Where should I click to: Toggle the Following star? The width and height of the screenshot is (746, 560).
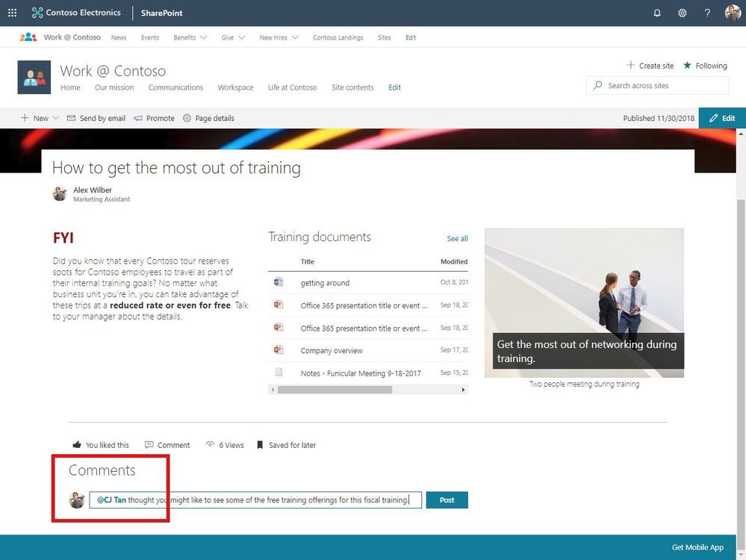[x=687, y=65]
